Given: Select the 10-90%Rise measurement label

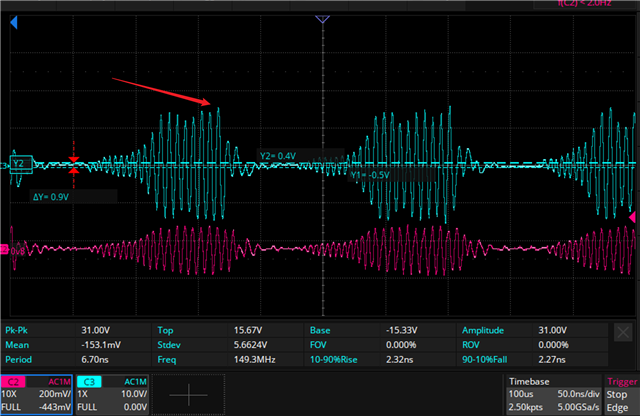Looking at the screenshot, I should pos(333,360).
